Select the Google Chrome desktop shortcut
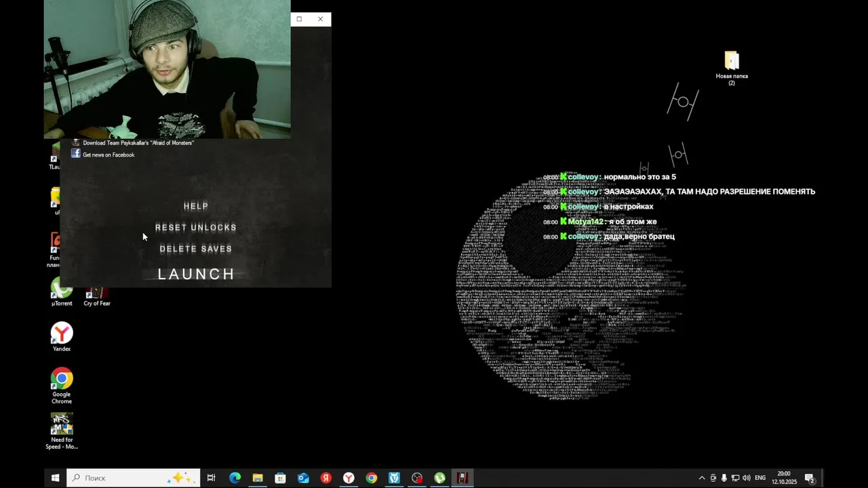Image resolution: width=868 pixels, height=488 pixels. [62, 386]
